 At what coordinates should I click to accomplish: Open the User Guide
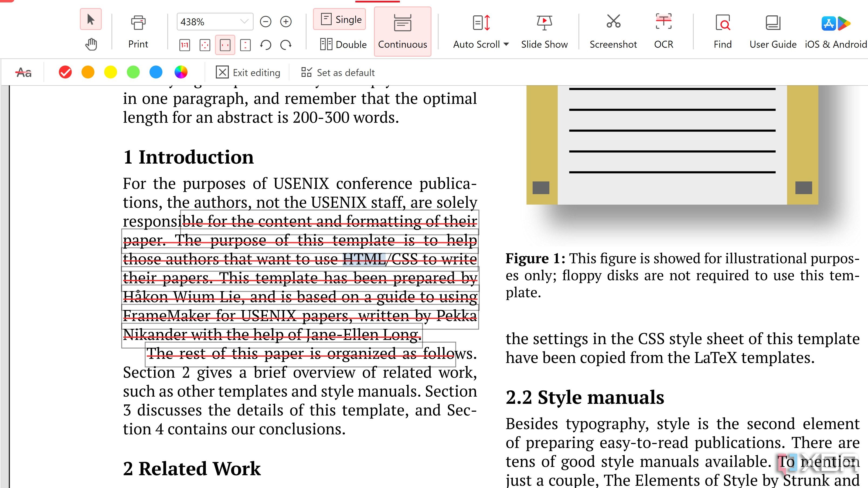pos(773,32)
